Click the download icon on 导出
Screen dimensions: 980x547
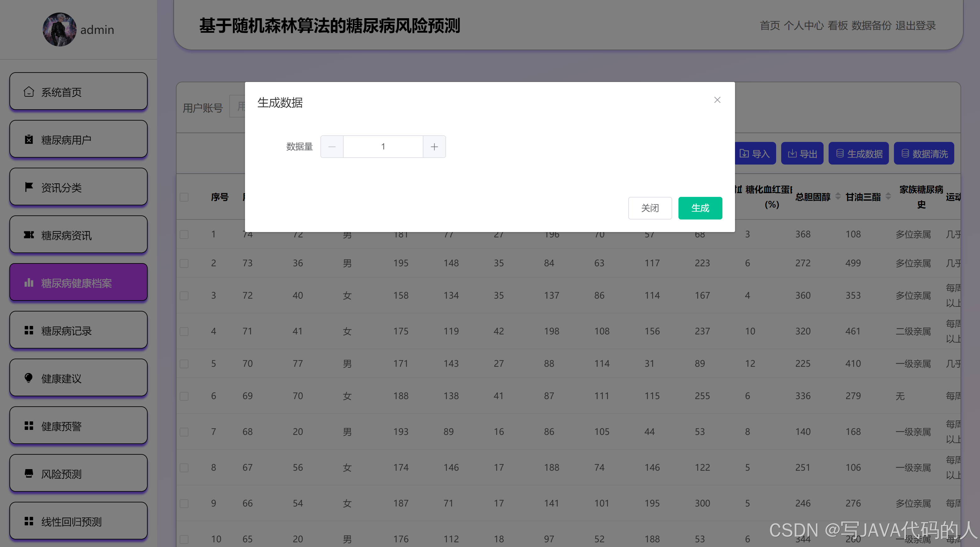coord(792,153)
